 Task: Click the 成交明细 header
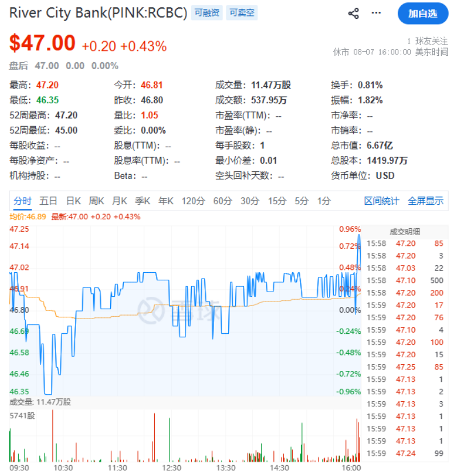[405, 232]
